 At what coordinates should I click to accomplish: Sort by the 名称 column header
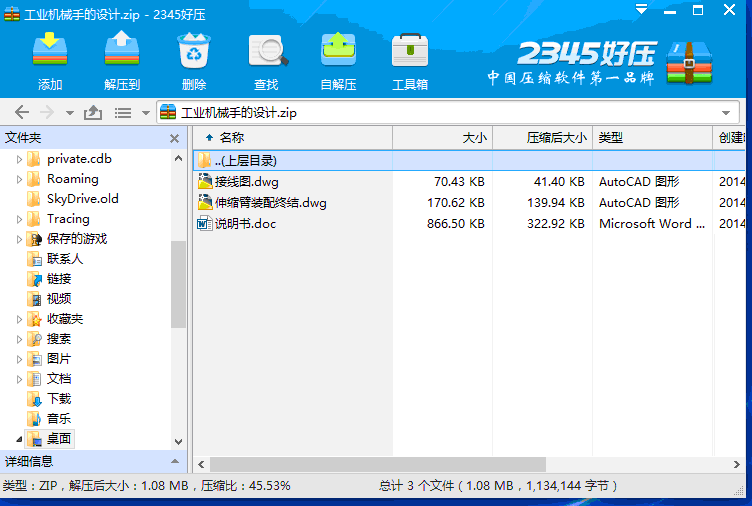(x=293, y=138)
